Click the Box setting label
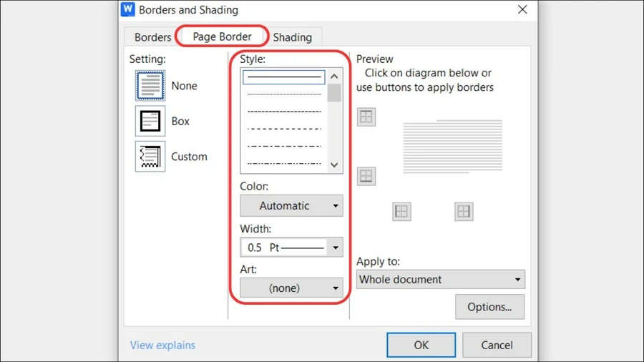Image resolution: width=644 pixels, height=362 pixels. (x=180, y=121)
